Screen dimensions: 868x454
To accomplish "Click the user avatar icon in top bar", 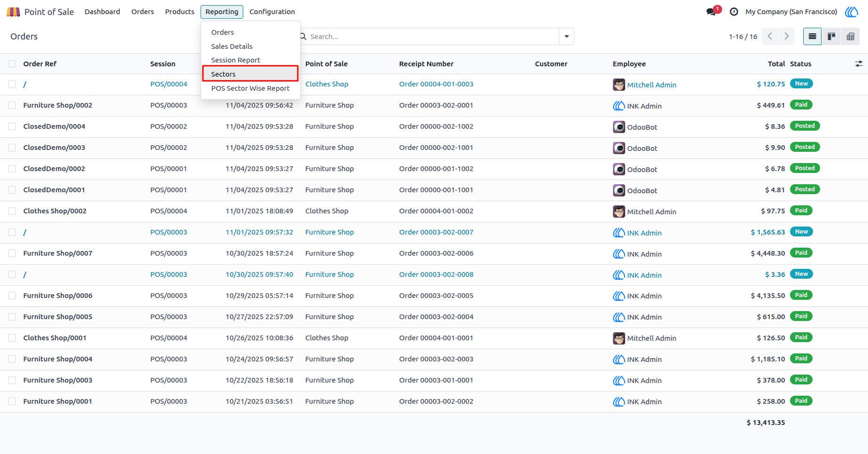I will click(x=852, y=12).
